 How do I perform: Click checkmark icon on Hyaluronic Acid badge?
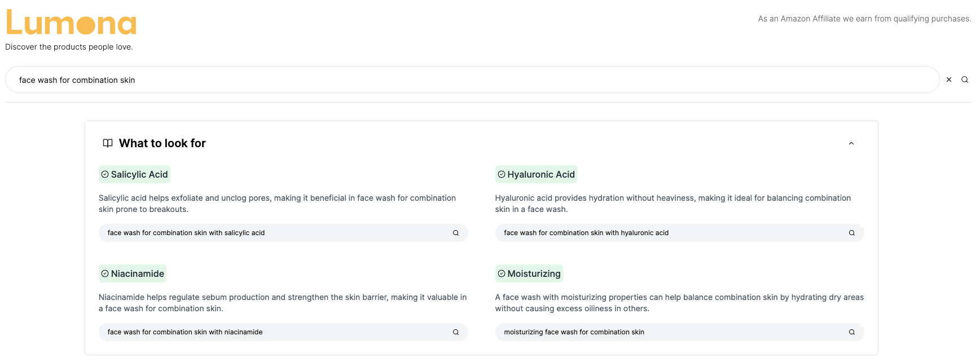pos(502,174)
